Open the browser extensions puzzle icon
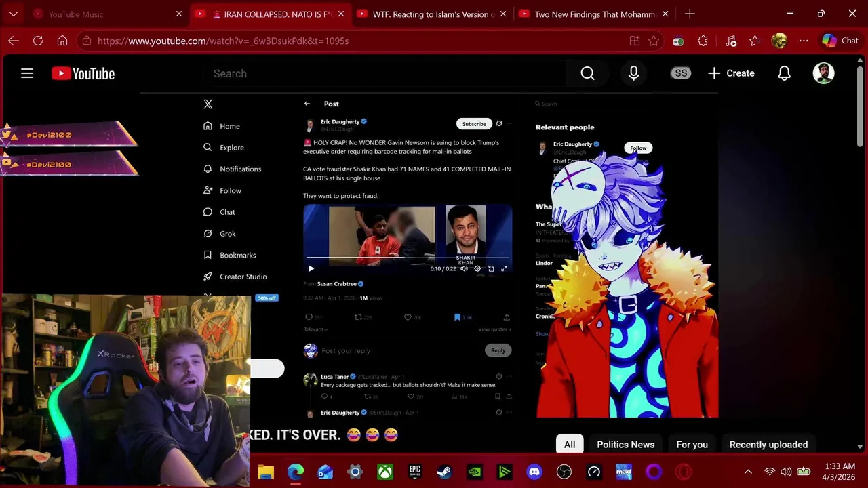 (703, 41)
